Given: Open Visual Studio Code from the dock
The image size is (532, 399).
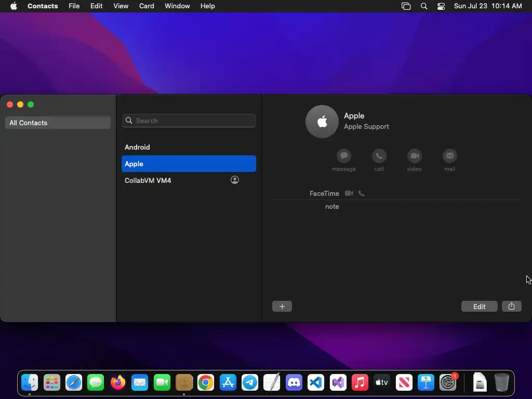Looking at the screenshot, I should point(316,382).
